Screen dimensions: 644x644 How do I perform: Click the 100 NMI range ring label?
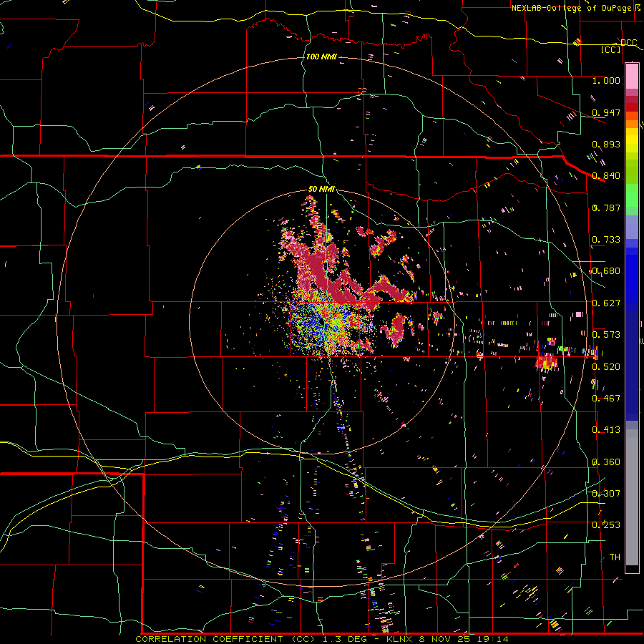point(321,57)
